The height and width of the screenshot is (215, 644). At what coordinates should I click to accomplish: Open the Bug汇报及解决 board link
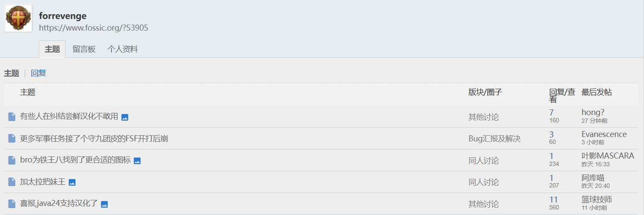coord(494,139)
